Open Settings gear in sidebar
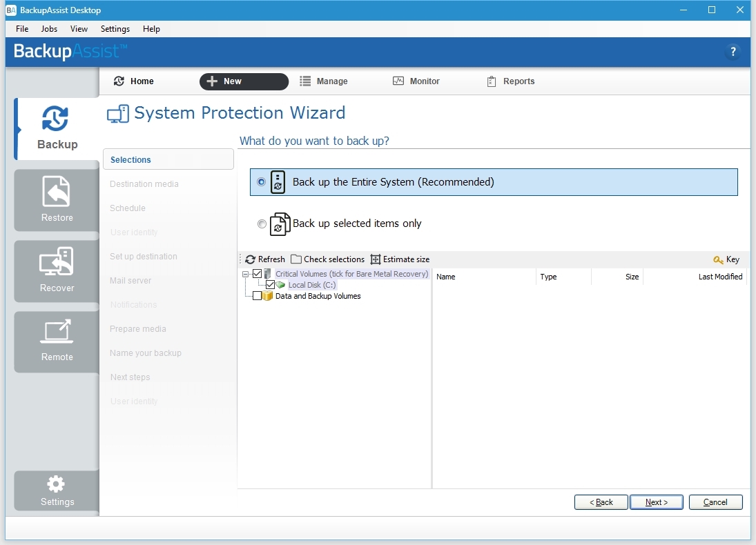 57,490
